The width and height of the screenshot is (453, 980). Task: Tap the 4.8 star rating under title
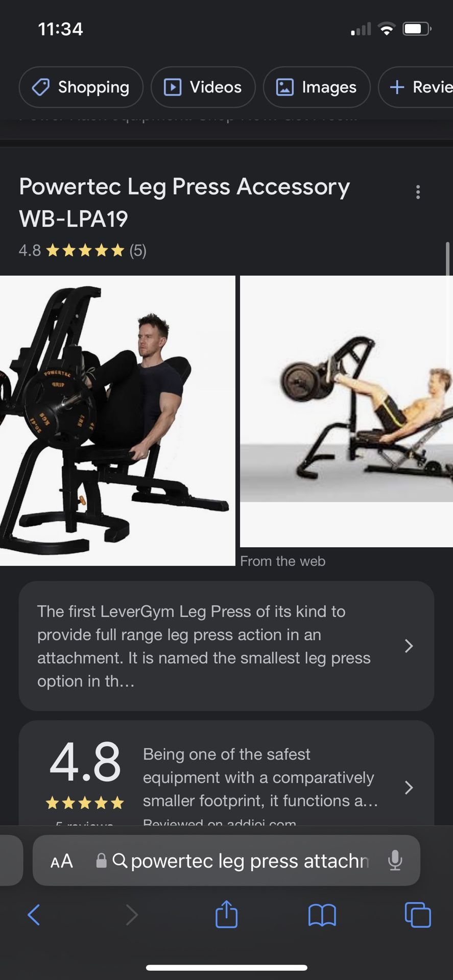coord(83,251)
